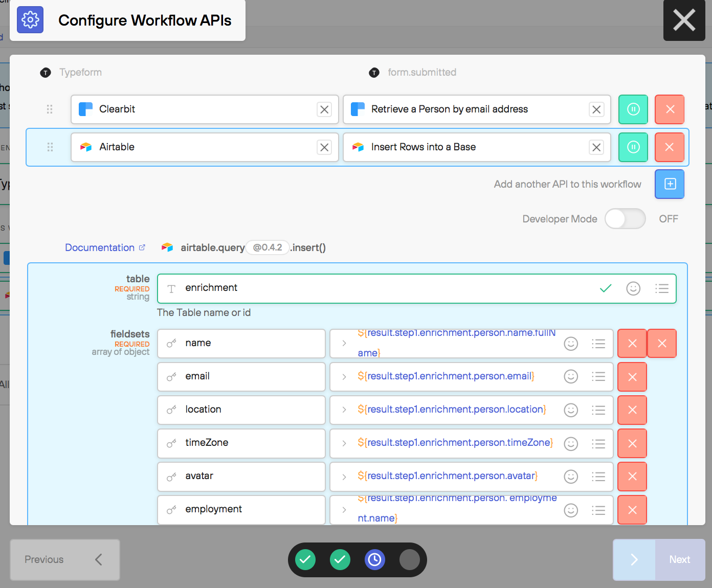The image size is (712, 588).
Task: Expand the name value chevron
Action: point(344,344)
